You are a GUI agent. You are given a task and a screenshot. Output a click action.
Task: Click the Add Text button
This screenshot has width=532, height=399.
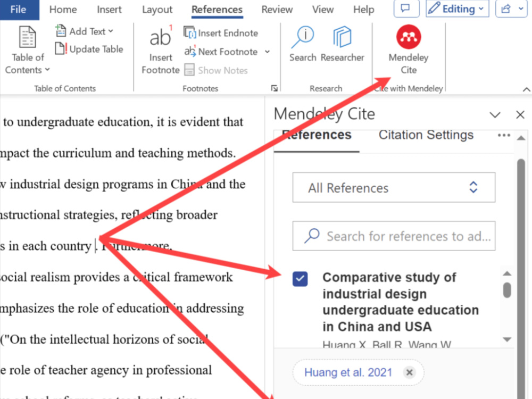point(84,31)
